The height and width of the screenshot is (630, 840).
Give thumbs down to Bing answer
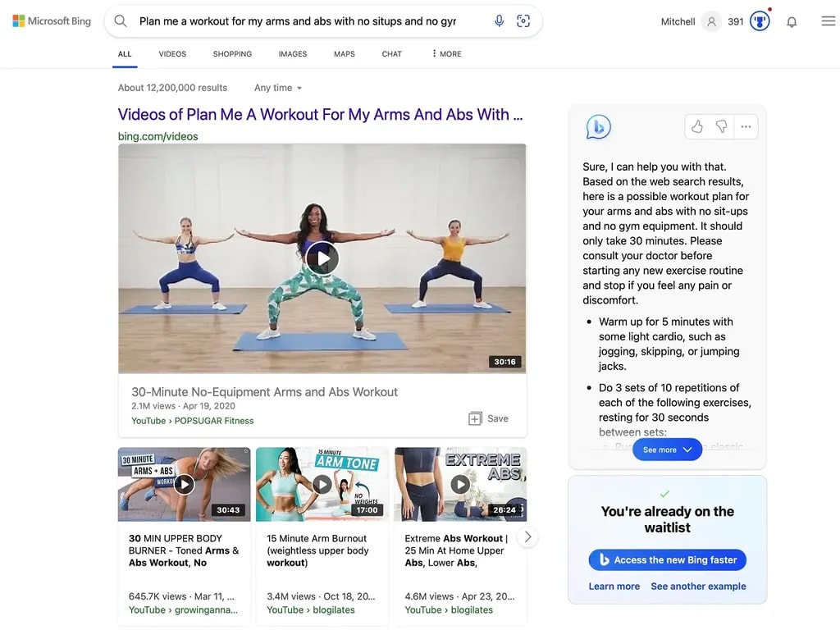click(721, 126)
